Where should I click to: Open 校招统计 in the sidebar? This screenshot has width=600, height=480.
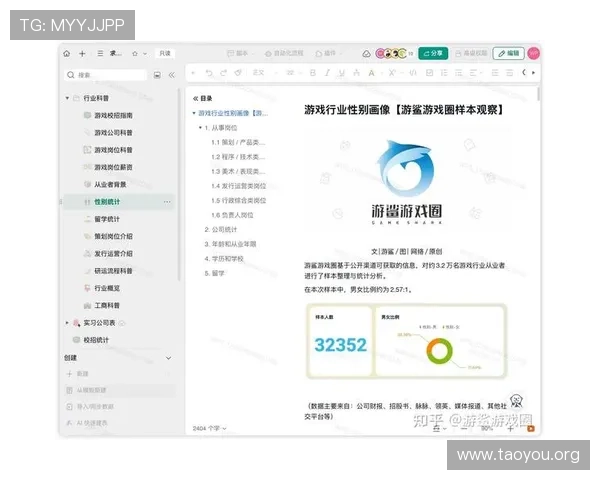coord(96,340)
